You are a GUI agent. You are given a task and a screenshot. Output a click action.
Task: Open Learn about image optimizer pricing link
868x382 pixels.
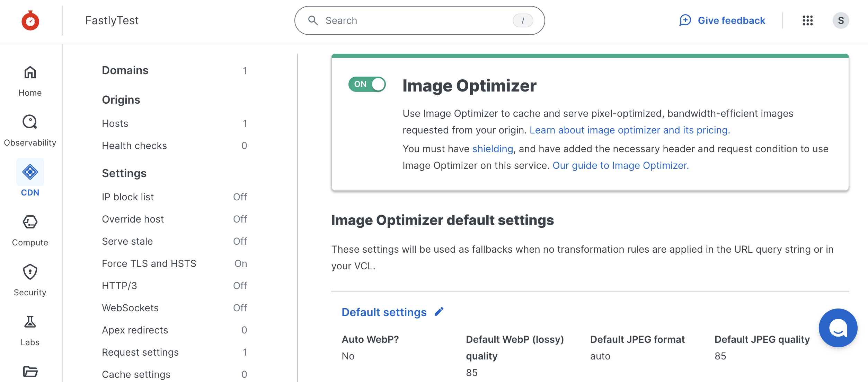click(630, 130)
